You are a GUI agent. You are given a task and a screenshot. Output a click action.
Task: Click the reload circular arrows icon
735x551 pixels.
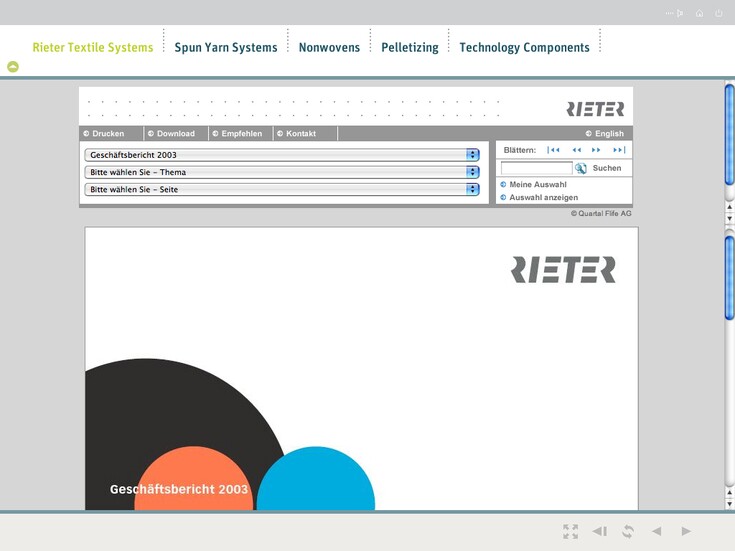click(x=628, y=531)
